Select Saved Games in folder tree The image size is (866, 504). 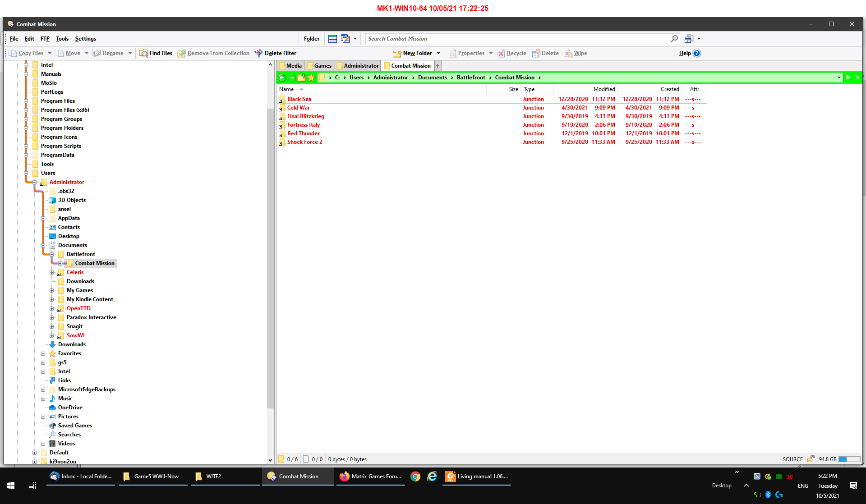coord(75,426)
